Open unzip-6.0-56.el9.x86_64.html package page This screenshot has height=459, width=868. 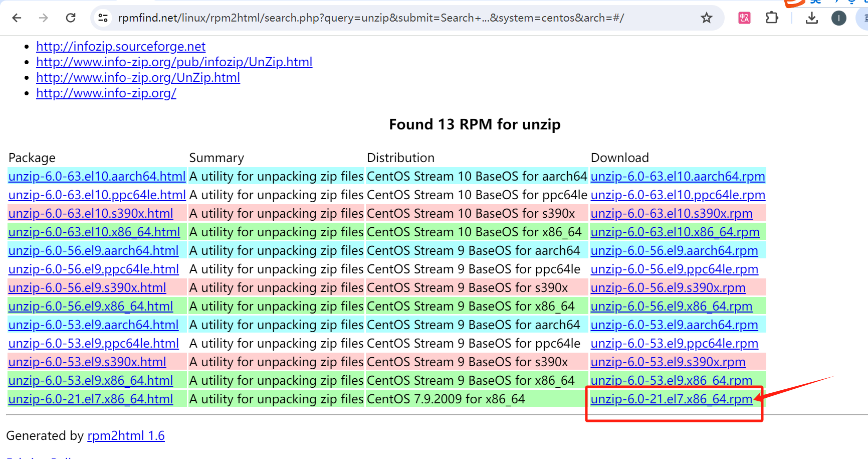click(x=91, y=306)
